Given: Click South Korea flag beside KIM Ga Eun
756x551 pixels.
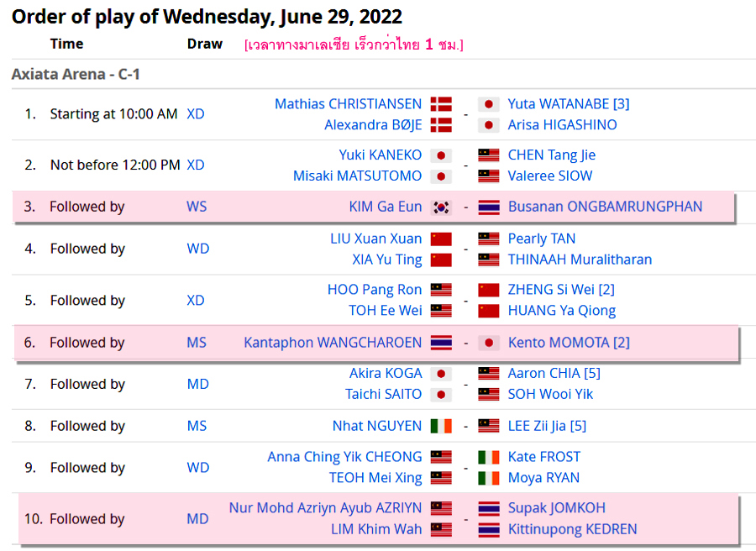Looking at the screenshot, I should 441,207.
